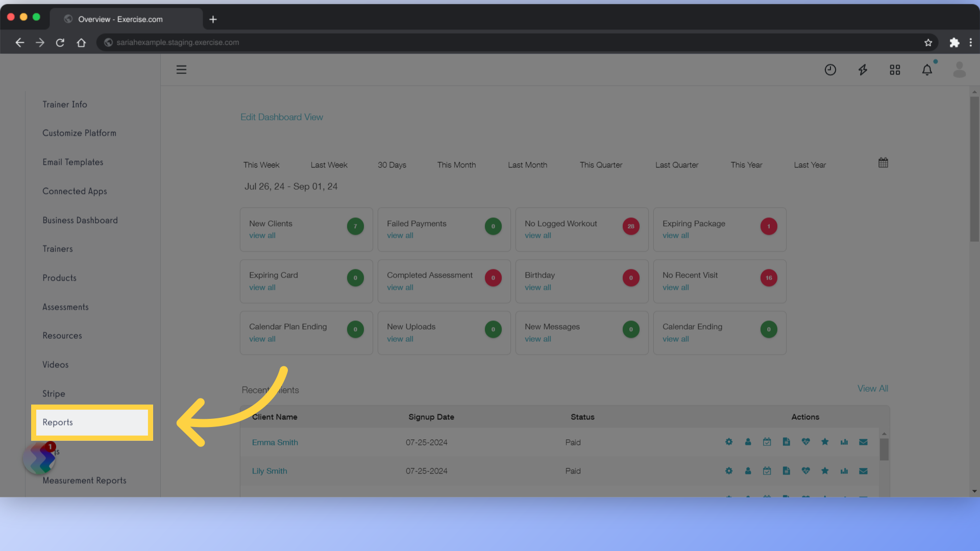The height and width of the screenshot is (551, 980).
Task: Select the This Month date range
Action: click(457, 165)
